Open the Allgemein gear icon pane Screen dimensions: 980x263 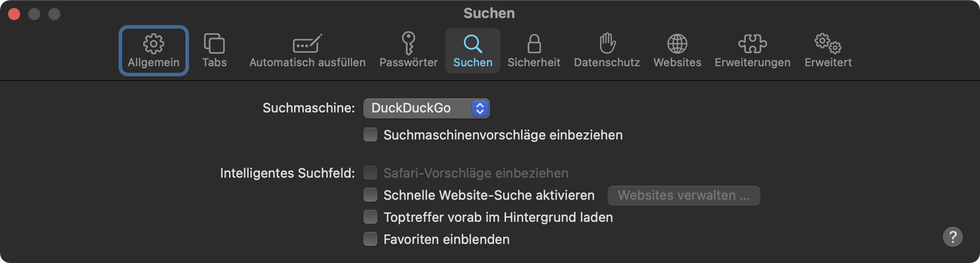(153, 44)
